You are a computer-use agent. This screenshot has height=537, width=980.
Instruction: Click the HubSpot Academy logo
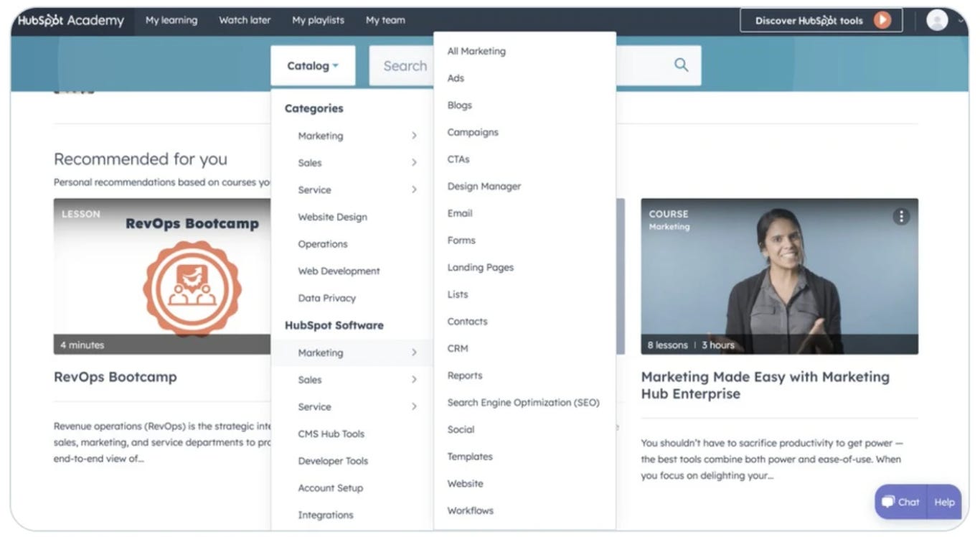pyautogui.click(x=71, y=20)
